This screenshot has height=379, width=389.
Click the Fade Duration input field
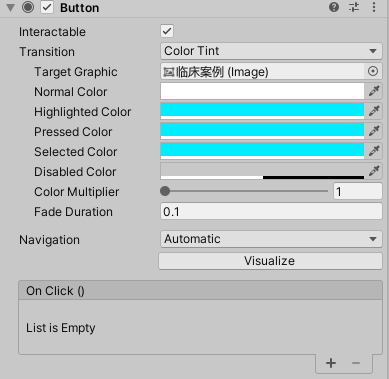pyautogui.click(x=271, y=212)
